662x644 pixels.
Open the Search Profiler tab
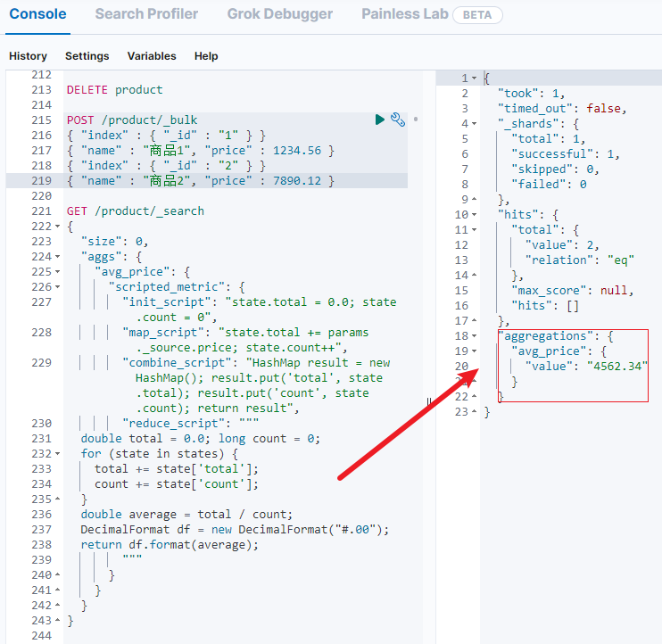coord(146,14)
